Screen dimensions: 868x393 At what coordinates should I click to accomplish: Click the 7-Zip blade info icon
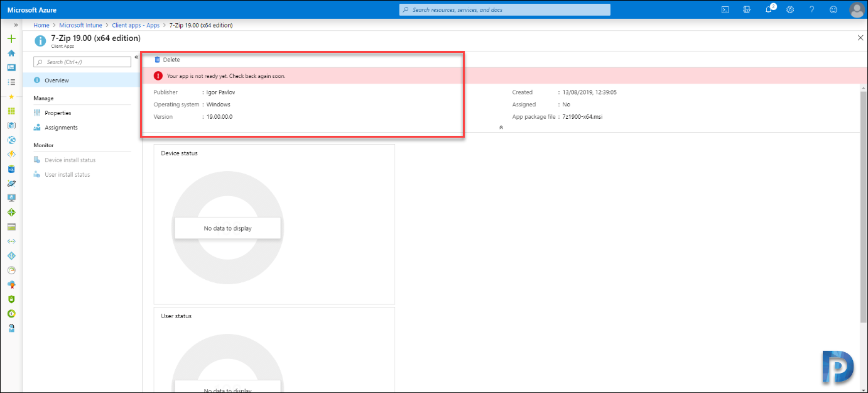click(x=40, y=42)
